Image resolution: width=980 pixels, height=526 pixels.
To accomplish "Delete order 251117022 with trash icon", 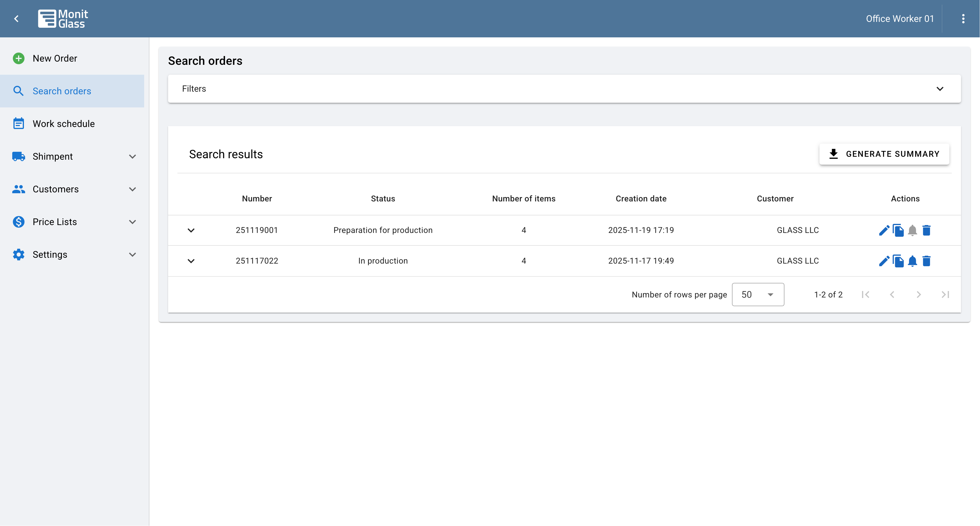I will (926, 261).
